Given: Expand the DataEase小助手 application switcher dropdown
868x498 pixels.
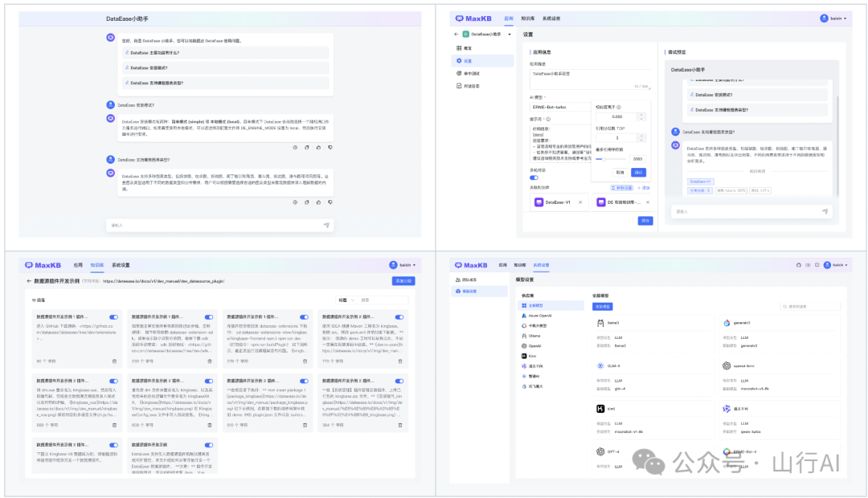Looking at the screenshot, I should (510, 35).
